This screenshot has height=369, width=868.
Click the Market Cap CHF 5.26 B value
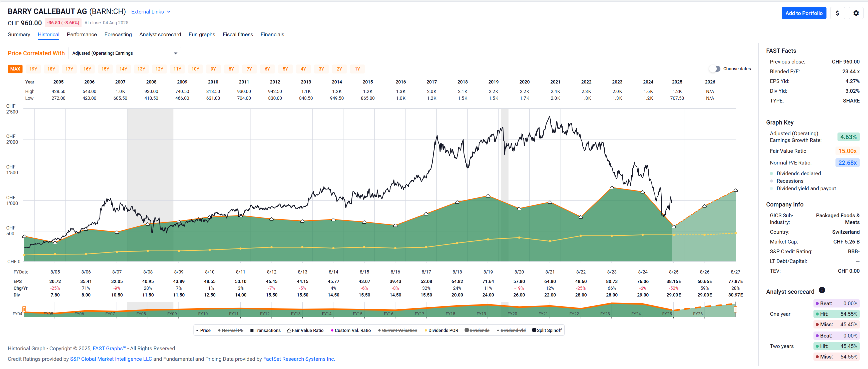[846, 242]
